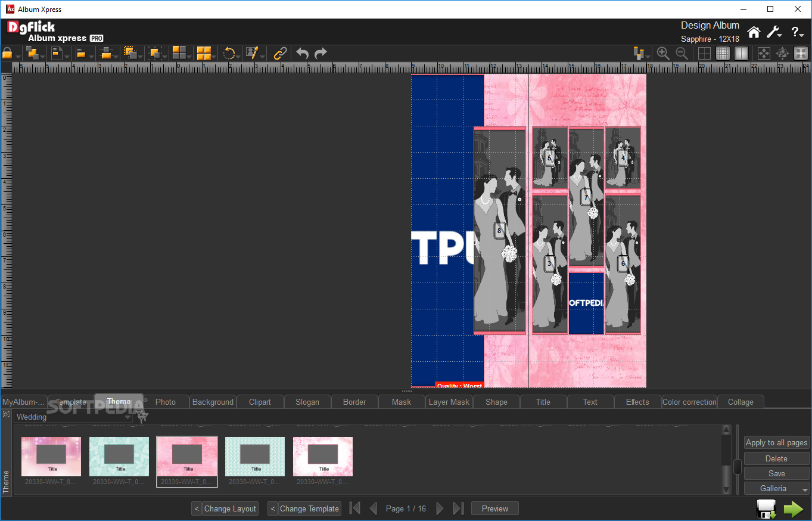
Task: Click the photo brush edit icon
Action: pyautogui.click(x=253, y=53)
